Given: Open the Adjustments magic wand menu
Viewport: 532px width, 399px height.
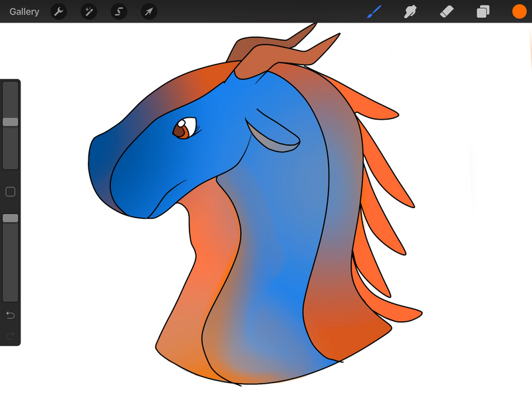Looking at the screenshot, I should click(x=88, y=11).
